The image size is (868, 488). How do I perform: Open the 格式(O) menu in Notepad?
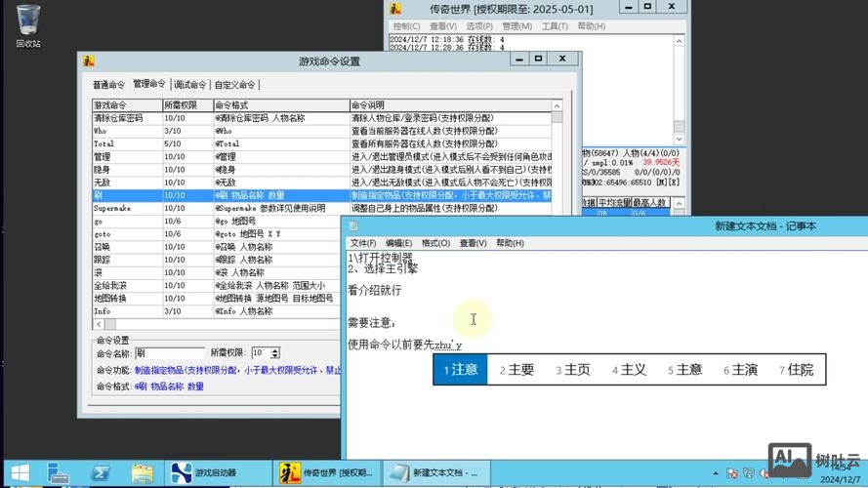[435, 243]
